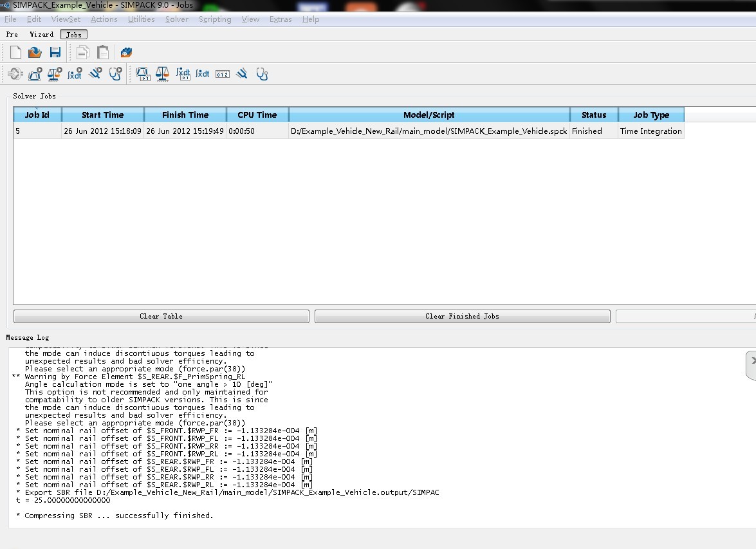Viewport: 756px width, 549px height.
Task: Open the ViewSet menu
Action: tap(66, 19)
